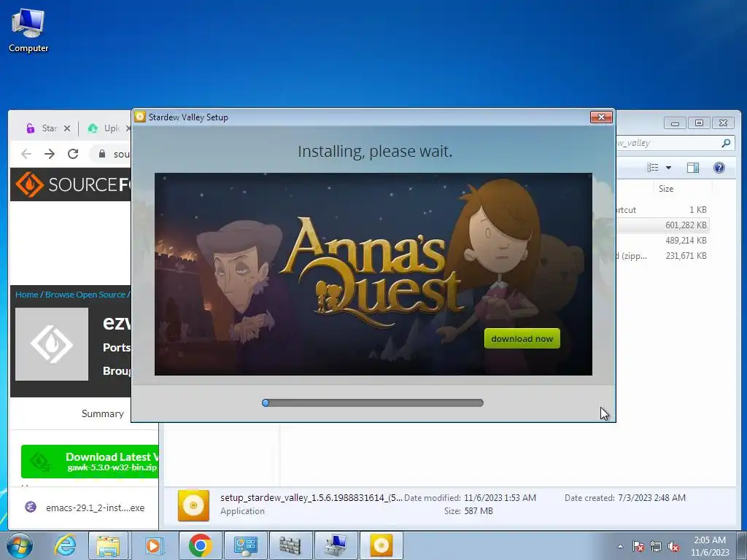The image size is (747, 560).
Task: Open the Windows Start menu
Action: (20, 545)
